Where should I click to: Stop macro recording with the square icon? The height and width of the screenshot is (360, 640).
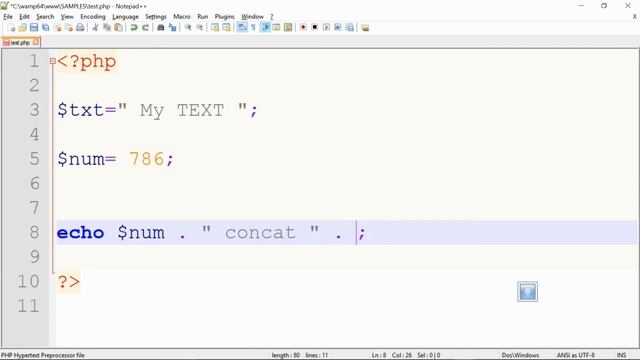314,27
